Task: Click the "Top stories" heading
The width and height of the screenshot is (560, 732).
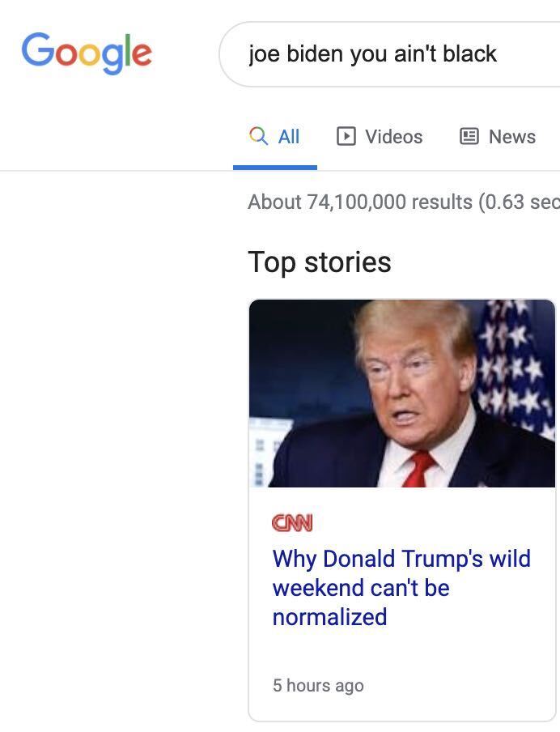Action: click(x=319, y=262)
